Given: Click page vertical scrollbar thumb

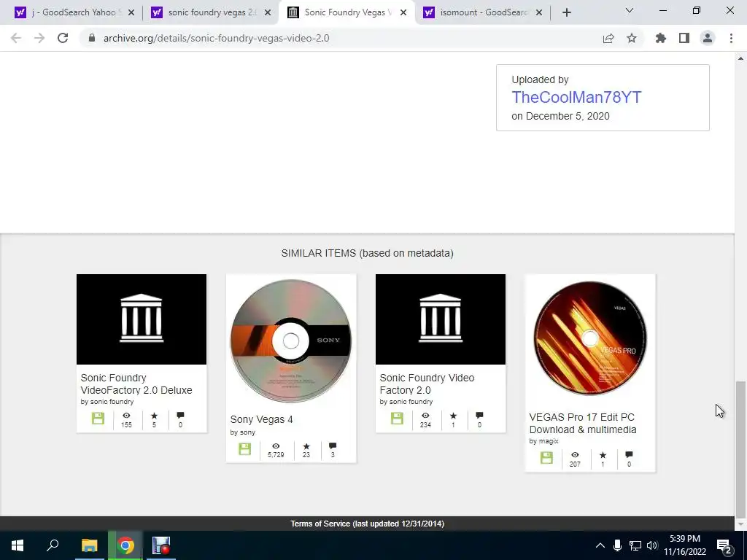Looking at the screenshot, I should pyautogui.click(x=740, y=448).
